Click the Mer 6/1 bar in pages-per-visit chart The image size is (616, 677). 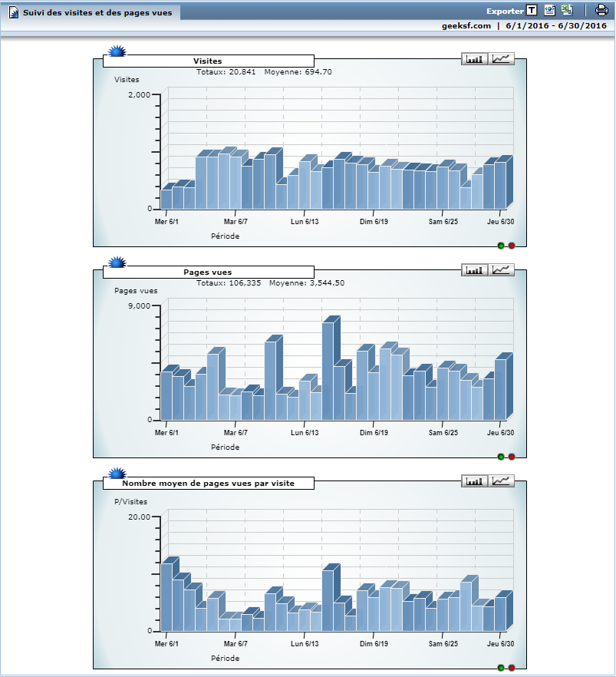pyautogui.click(x=166, y=597)
